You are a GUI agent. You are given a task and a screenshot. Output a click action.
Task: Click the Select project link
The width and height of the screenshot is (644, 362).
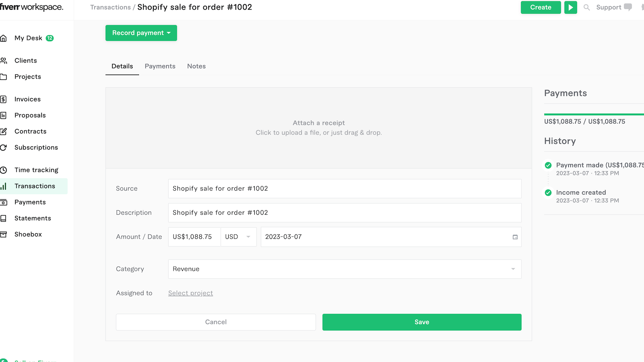tap(190, 293)
